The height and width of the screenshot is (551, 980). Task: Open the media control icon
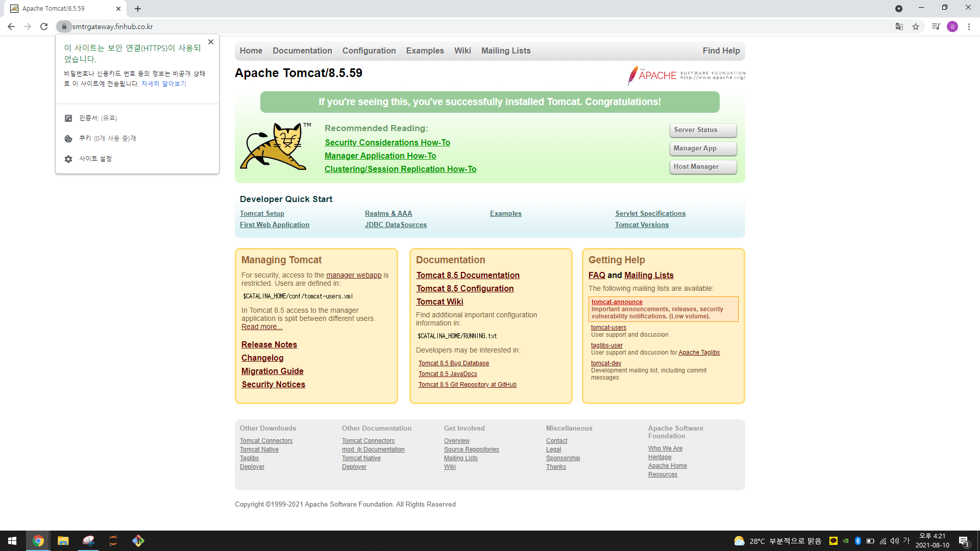point(936,27)
